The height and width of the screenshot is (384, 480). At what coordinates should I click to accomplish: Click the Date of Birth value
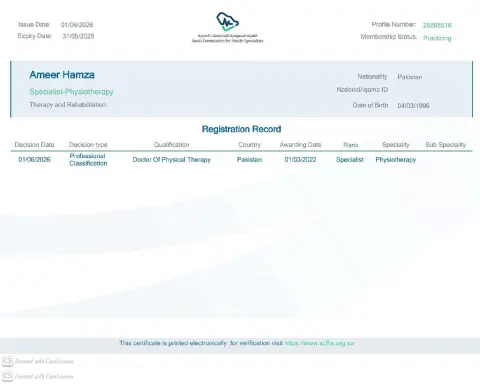click(413, 106)
